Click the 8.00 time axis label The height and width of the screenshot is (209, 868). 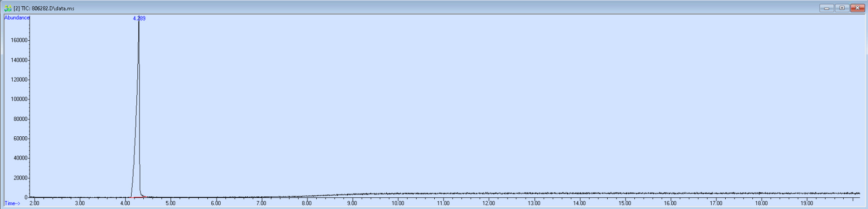click(x=307, y=203)
